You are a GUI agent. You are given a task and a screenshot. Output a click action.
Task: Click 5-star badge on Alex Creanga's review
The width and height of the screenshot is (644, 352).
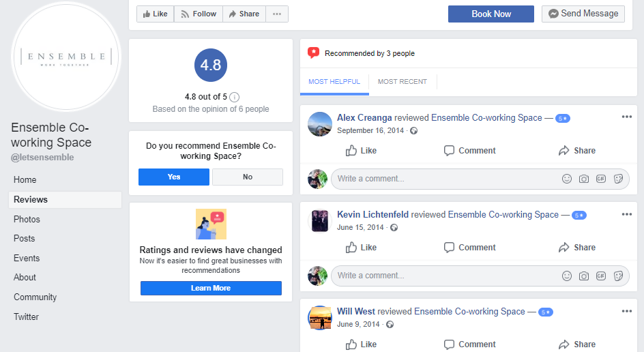[x=562, y=119]
